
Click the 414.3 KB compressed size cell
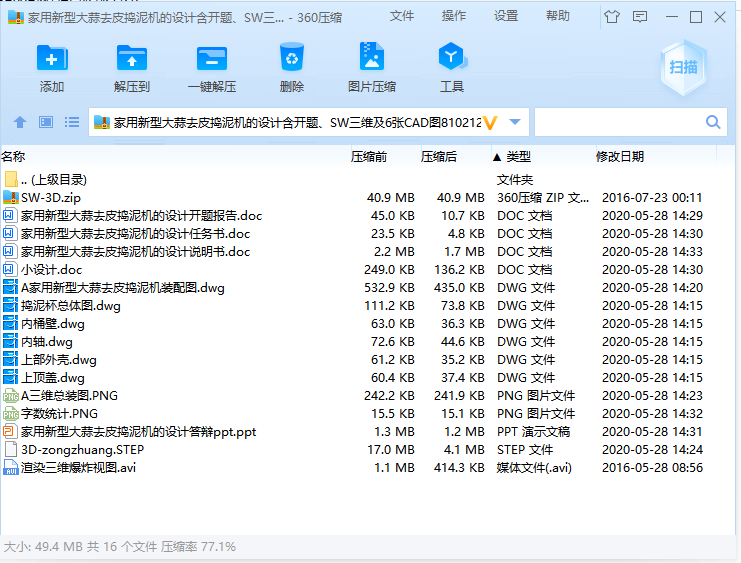459,467
